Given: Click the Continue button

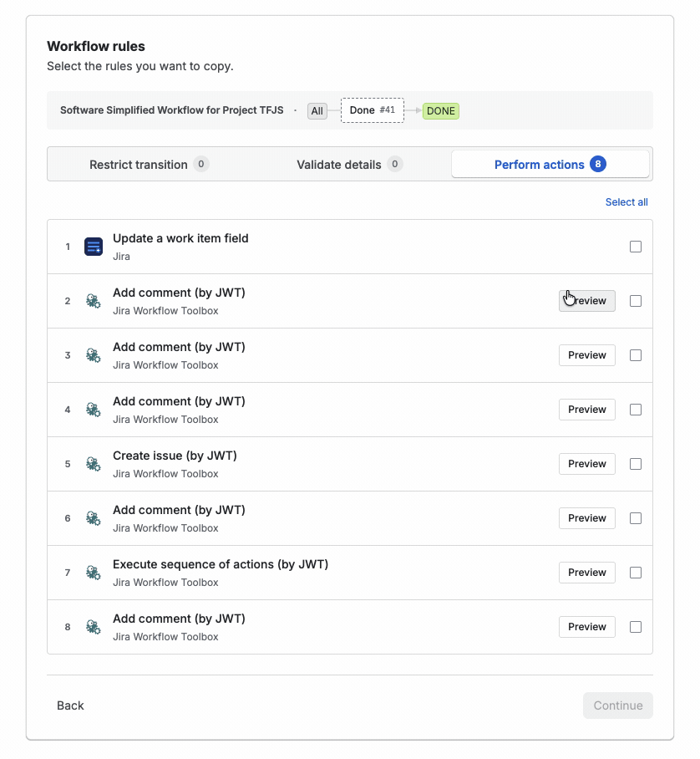Looking at the screenshot, I should point(618,706).
